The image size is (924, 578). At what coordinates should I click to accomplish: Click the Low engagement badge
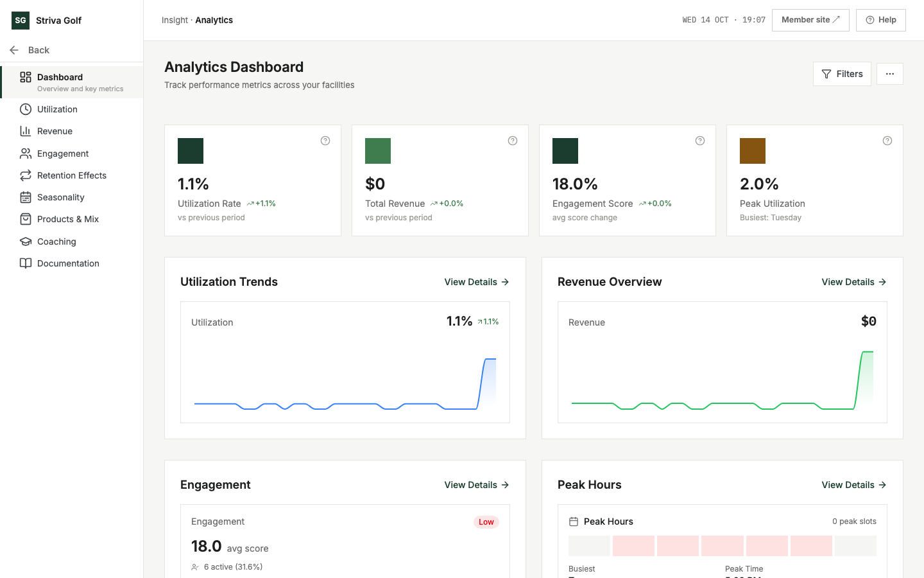(x=486, y=522)
